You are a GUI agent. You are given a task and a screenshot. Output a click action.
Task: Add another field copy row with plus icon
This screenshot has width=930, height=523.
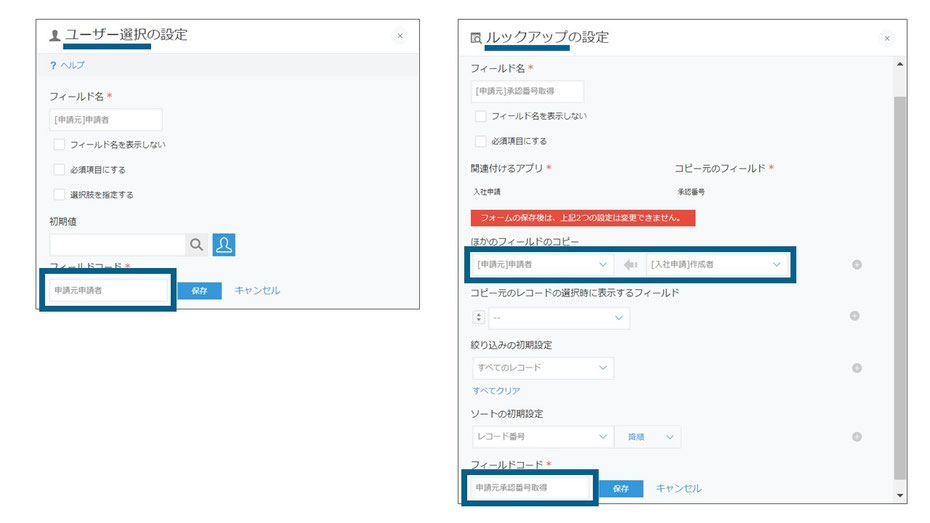[857, 265]
